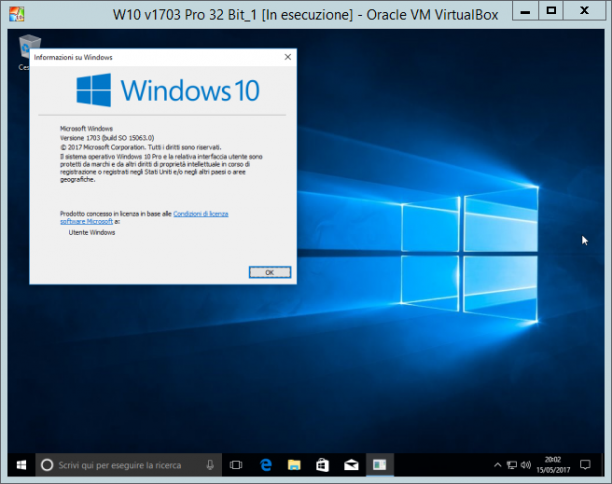Open the software Microsoft link text
Screen dimensions: 612x484
pos(86,221)
